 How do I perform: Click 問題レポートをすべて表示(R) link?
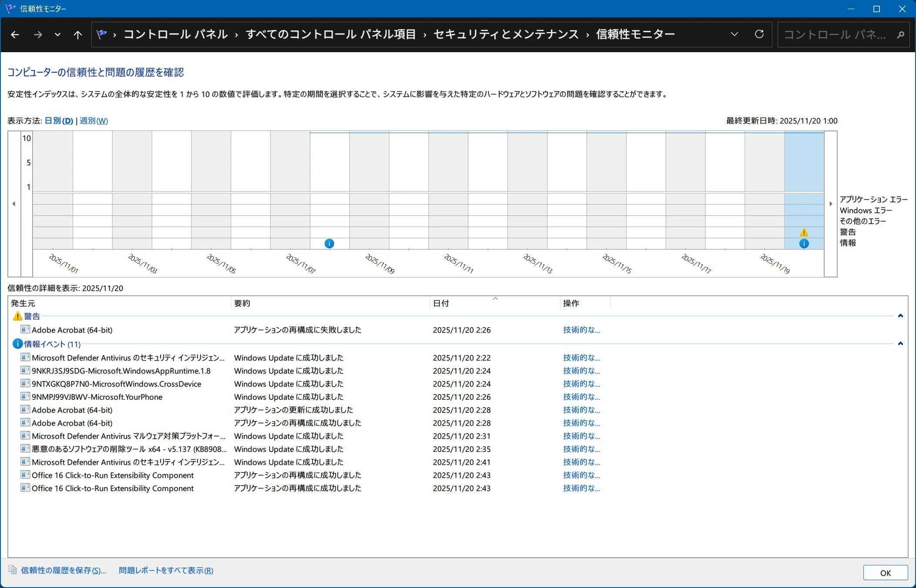[166, 570]
